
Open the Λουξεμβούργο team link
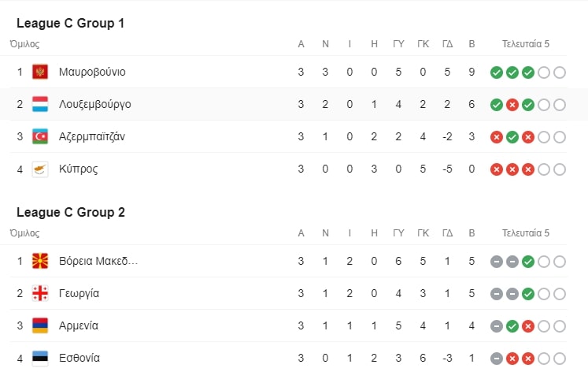[94, 105]
